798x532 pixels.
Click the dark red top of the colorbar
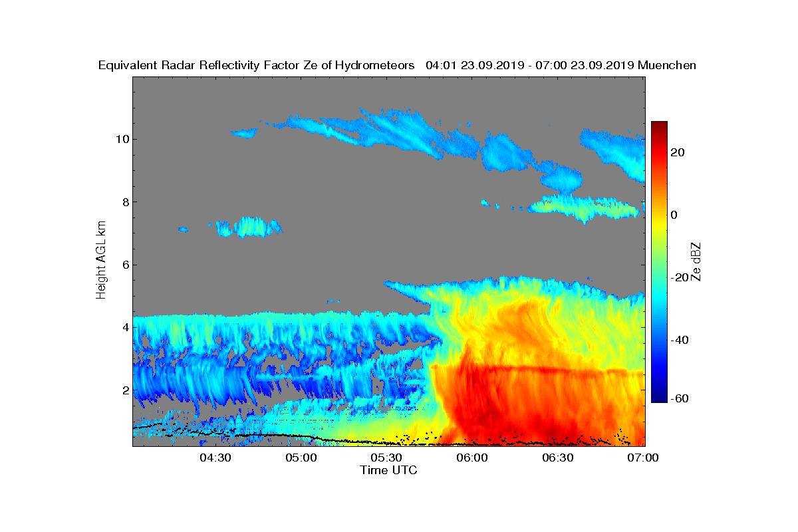659,126
